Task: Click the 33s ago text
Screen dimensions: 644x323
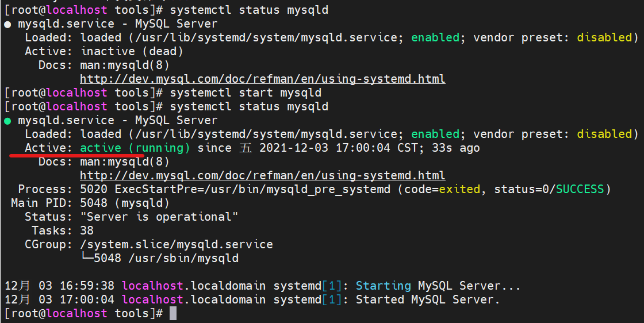Action: point(456,148)
